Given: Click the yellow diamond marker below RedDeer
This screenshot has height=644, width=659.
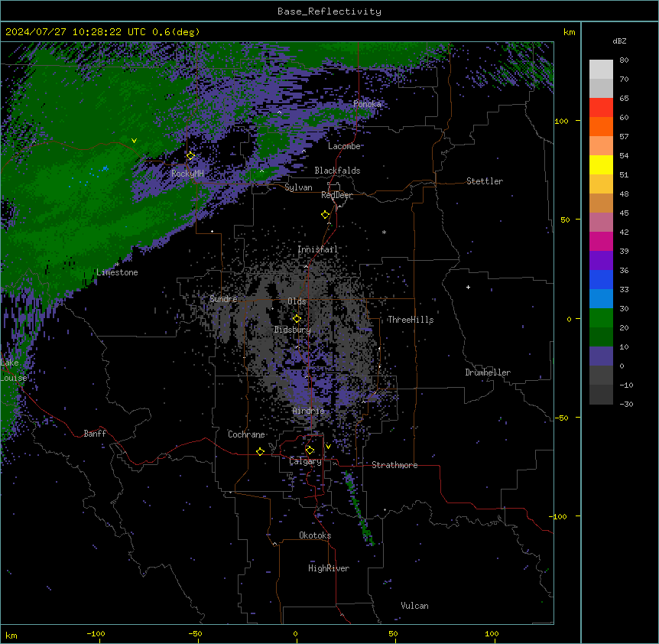Looking at the screenshot, I should click(326, 214).
